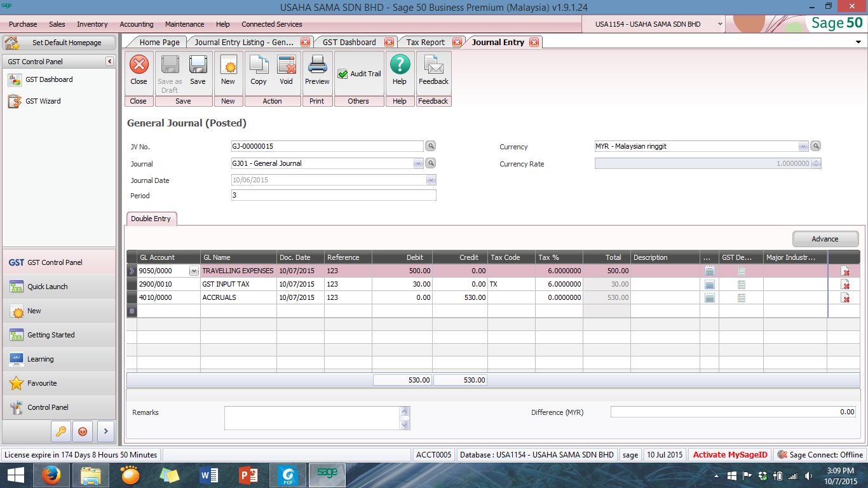Click the Period input field
The width and height of the screenshot is (868, 488).
point(334,195)
